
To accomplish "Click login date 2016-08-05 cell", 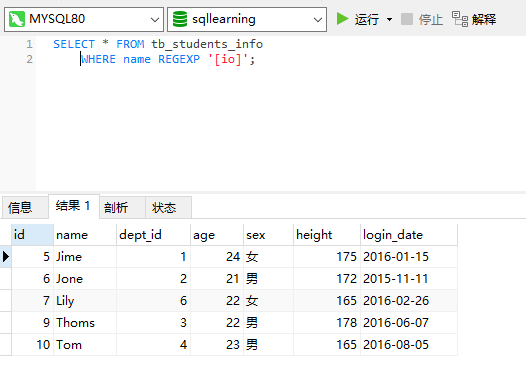I will 409,345.
